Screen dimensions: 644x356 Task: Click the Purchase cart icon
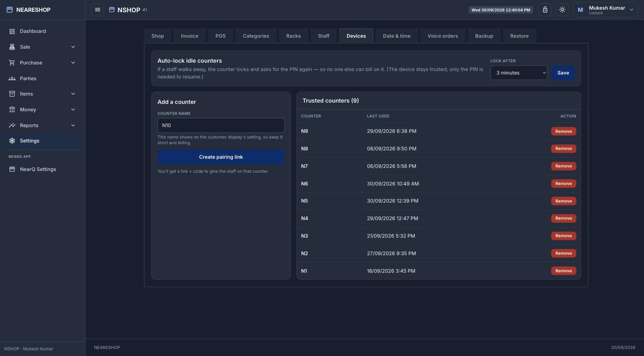pos(12,63)
